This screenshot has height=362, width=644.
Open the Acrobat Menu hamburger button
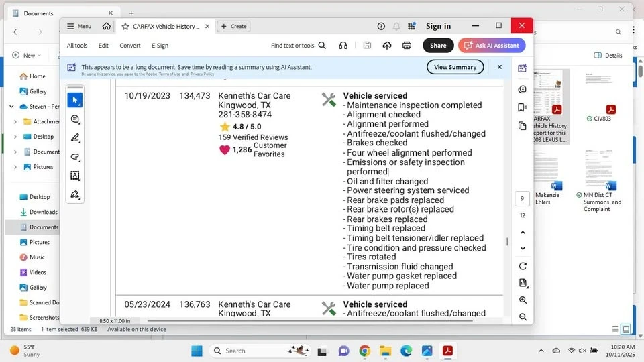click(x=79, y=26)
